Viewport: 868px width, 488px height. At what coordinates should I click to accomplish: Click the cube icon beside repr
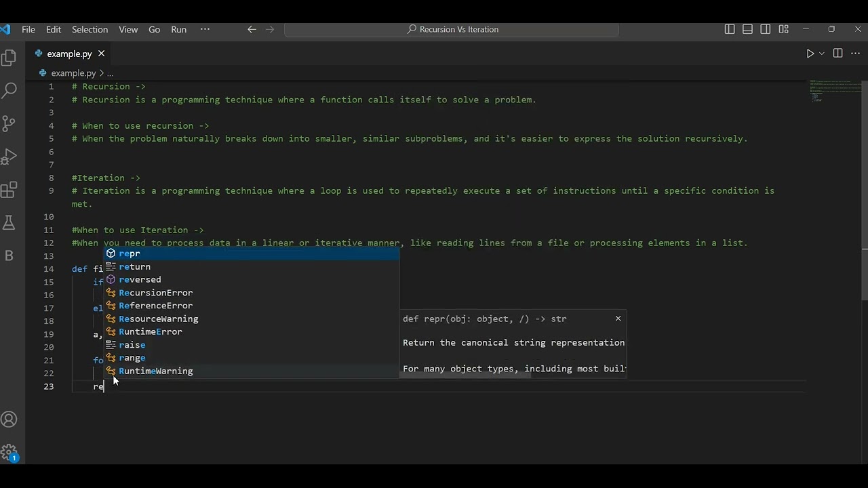[x=111, y=253]
